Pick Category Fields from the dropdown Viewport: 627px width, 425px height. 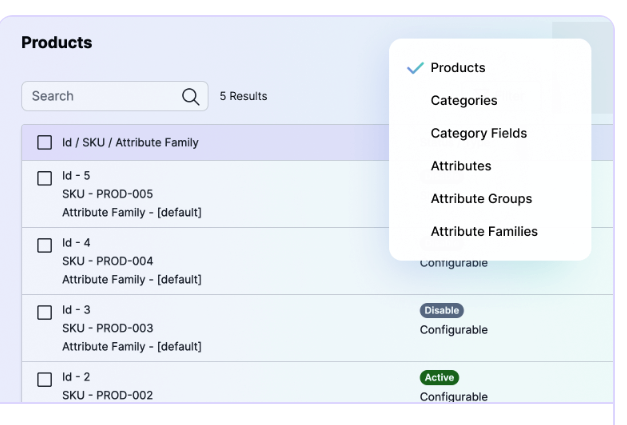(x=478, y=133)
